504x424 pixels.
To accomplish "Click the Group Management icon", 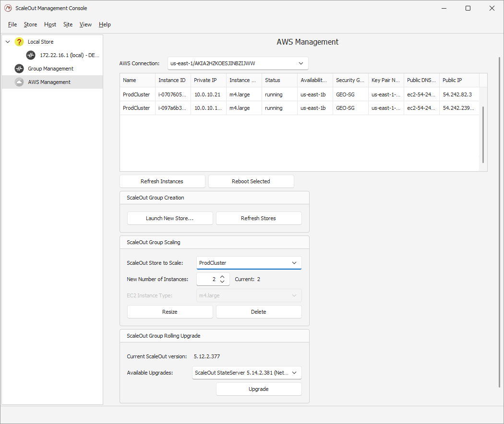I will click(x=19, y=69).
